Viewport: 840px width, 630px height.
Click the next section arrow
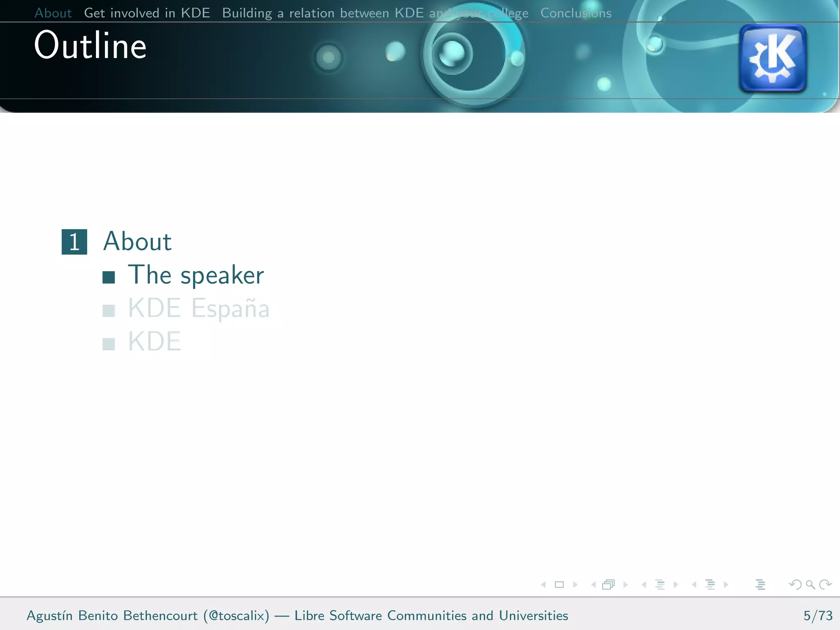click(726, 585)
